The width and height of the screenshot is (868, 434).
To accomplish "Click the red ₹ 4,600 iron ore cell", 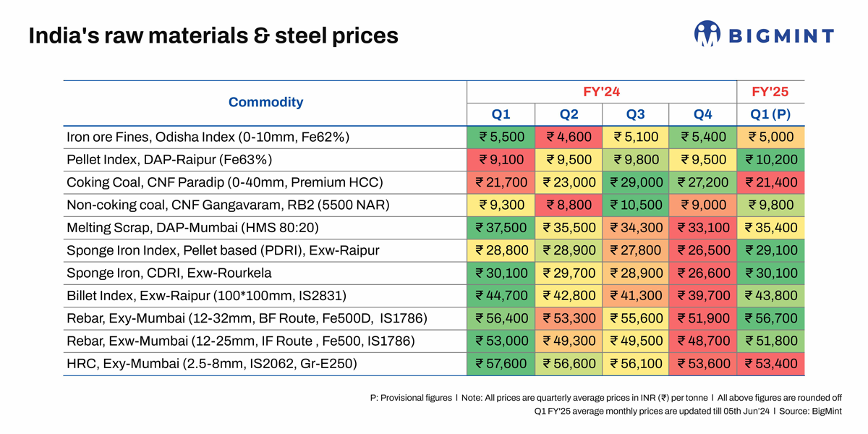I will [x=569, y=137].
